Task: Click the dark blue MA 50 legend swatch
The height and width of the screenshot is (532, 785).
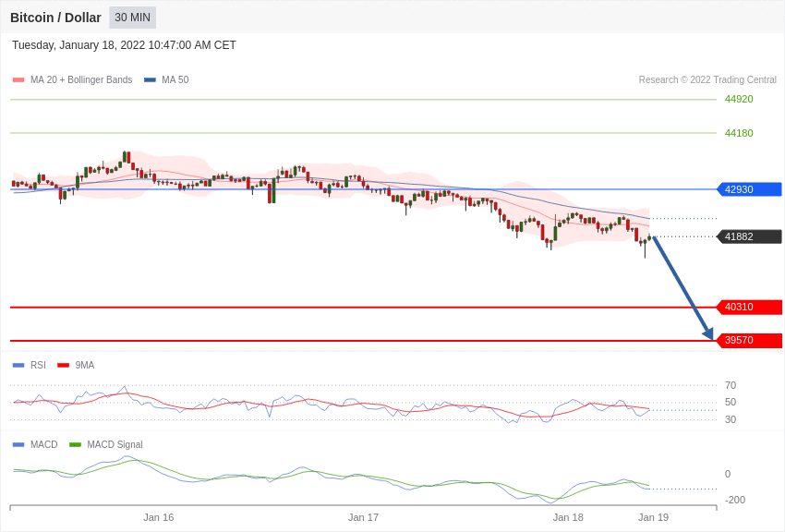Action: 150,79
